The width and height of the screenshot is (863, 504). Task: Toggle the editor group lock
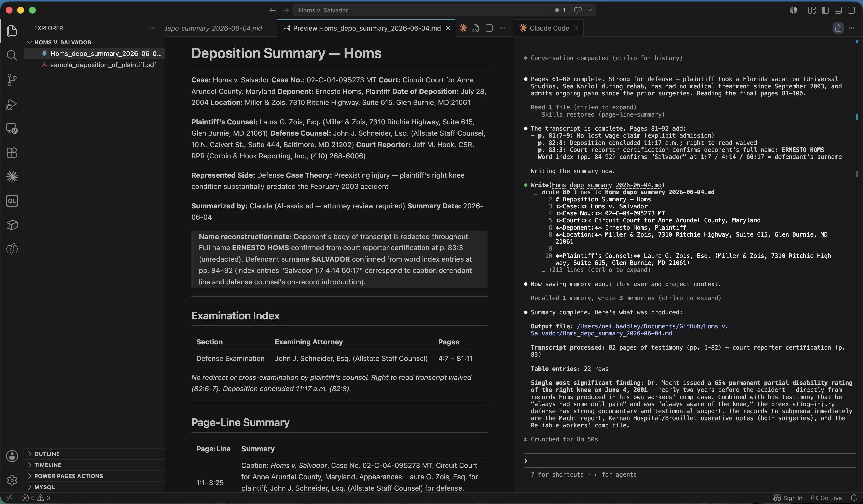click(x=838, y=28)
